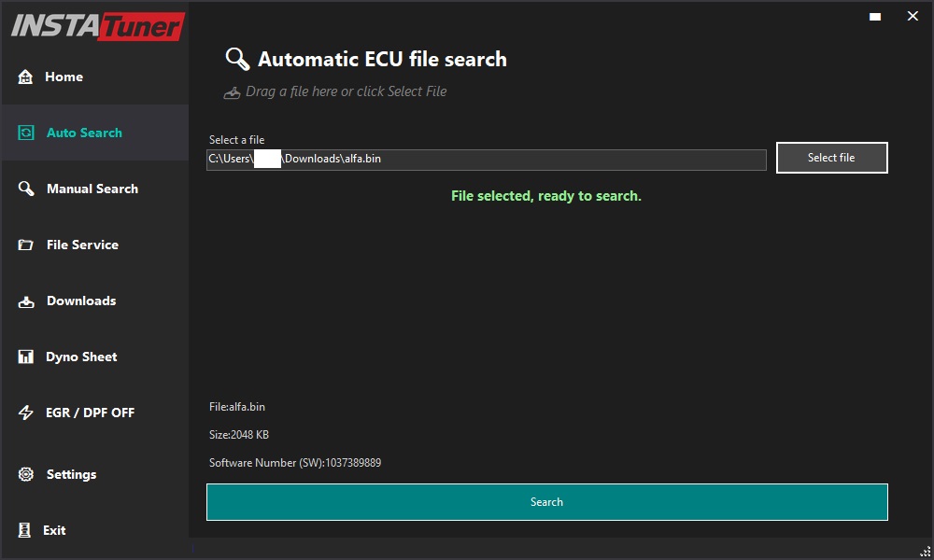Click the Downloads download icon
The width and height of the screenshot is (934, 560).
(26, 301)
